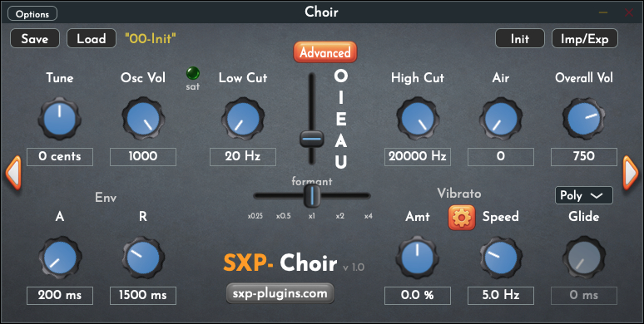Click the Tune knob
The width and height of the screenshot is (644, 324).
coord(60,119)
